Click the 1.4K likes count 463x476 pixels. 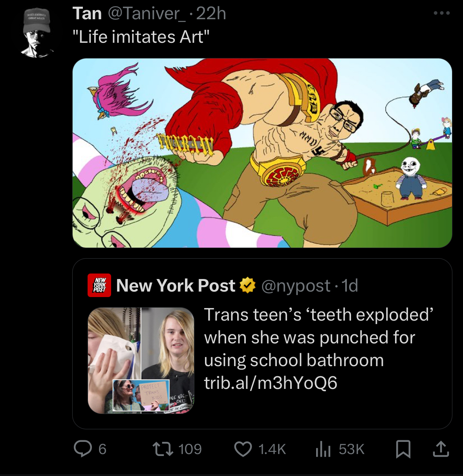click(x=272, y=449)
